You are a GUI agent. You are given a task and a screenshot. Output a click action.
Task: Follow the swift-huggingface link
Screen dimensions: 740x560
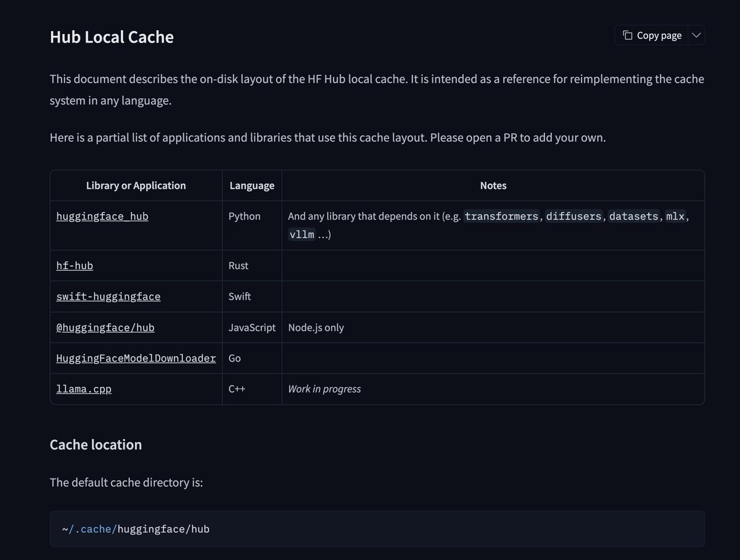click(x=109, y=297)
